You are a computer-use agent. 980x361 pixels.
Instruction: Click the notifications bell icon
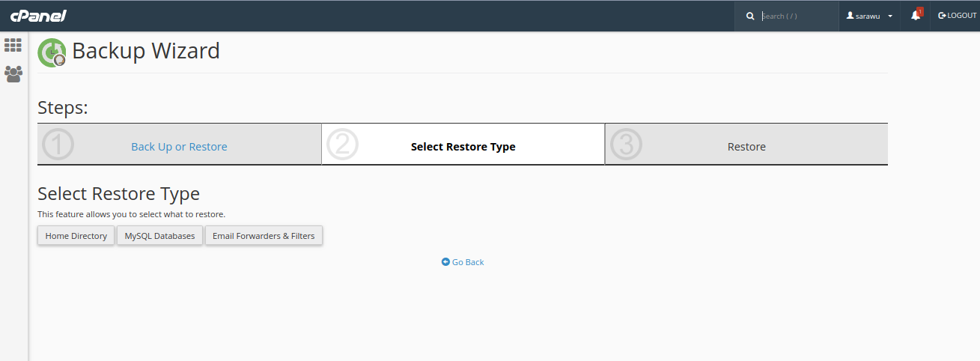click(916, 16)
